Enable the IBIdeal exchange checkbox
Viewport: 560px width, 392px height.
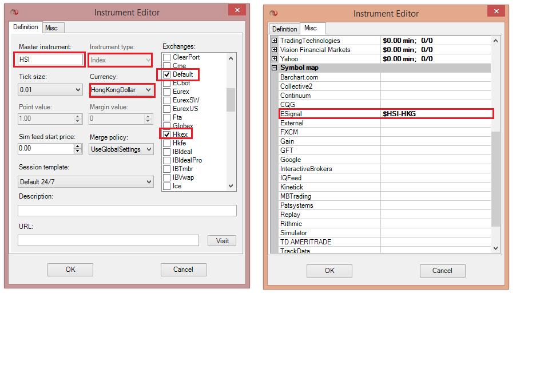coord(167,152)
